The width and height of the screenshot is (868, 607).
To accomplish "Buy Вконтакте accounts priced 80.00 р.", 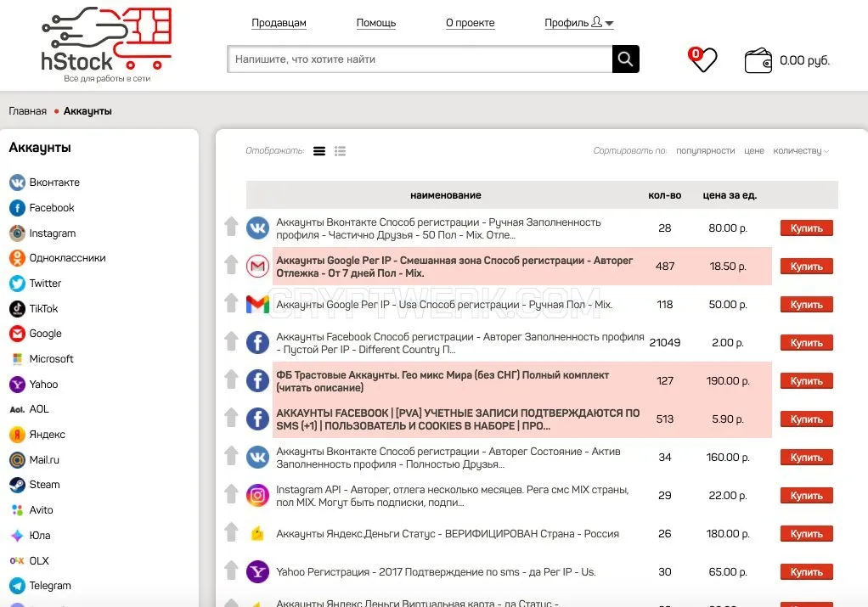I will [x=807, y=228].
